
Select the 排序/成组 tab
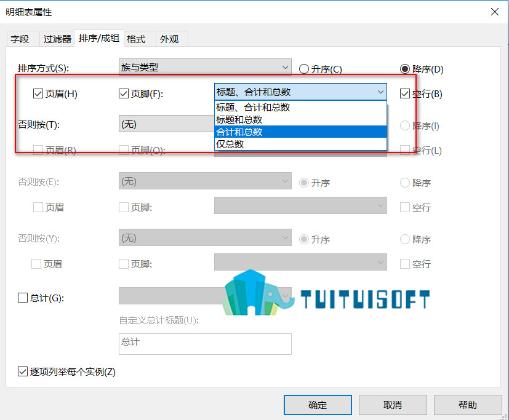tap(99, 38)
